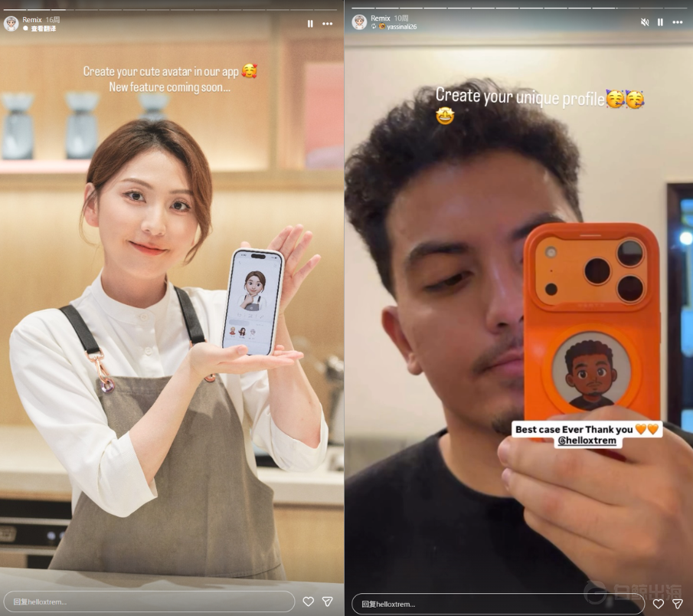Share the right story via paper plane icon
This screenshot has height=616, width=693.
pos(678,604)
